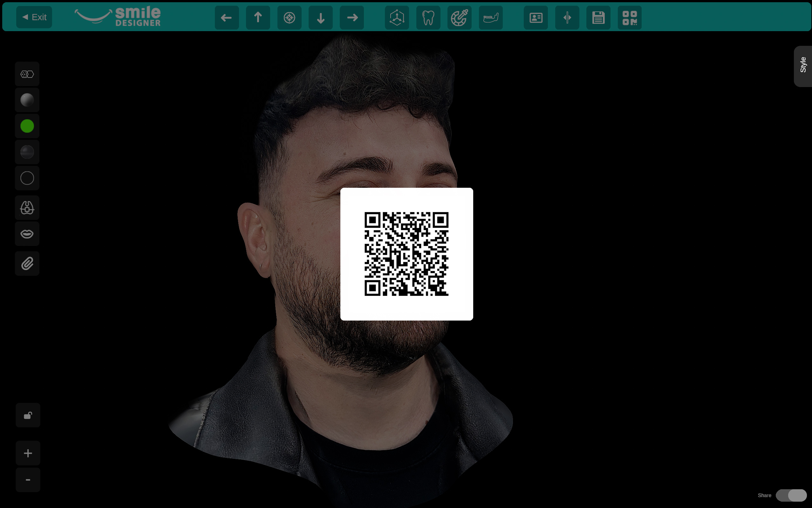Zoom in with plus button
Screen dimensions: 812x508
28,453
